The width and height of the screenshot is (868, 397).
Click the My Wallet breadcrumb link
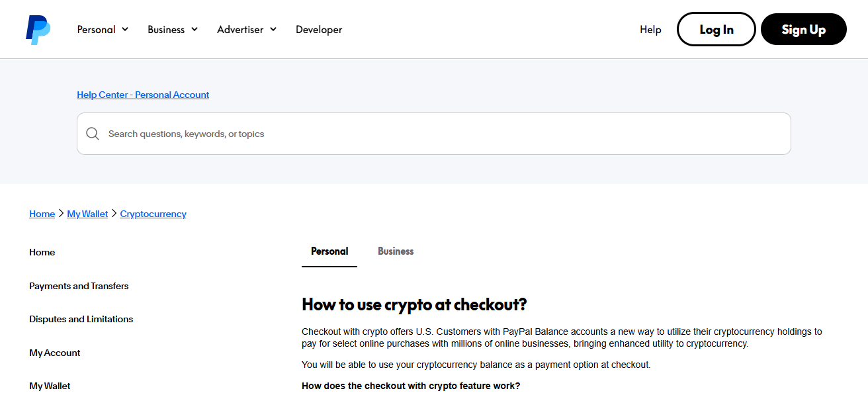(87, 213)
